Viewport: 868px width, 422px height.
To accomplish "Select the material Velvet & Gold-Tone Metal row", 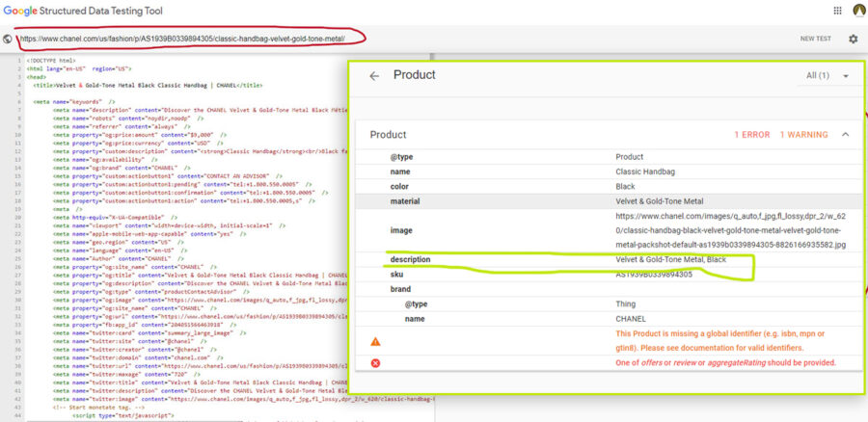I will 609,201.
